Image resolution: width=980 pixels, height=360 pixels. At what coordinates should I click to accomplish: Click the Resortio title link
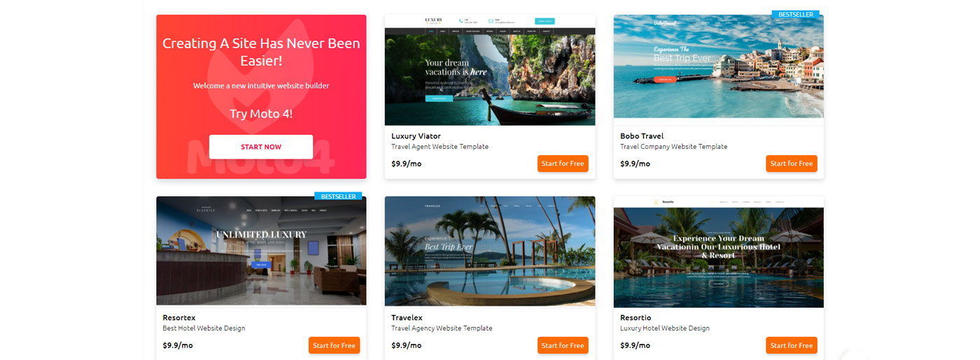tap(636, 318)
